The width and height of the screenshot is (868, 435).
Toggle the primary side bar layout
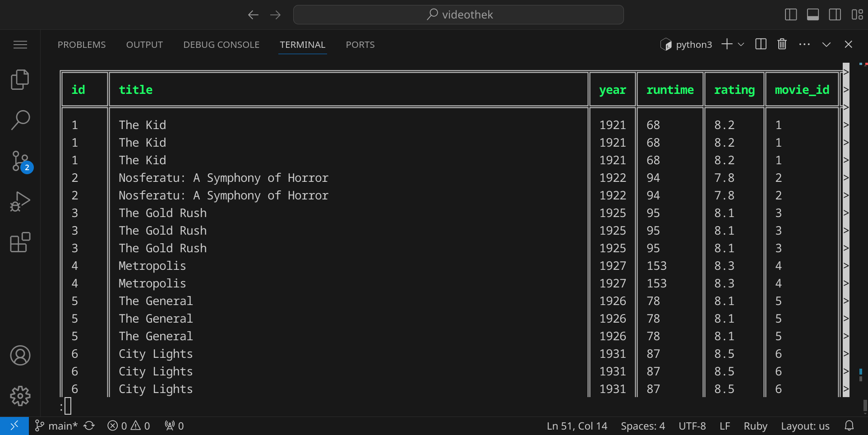pos(791,15)
